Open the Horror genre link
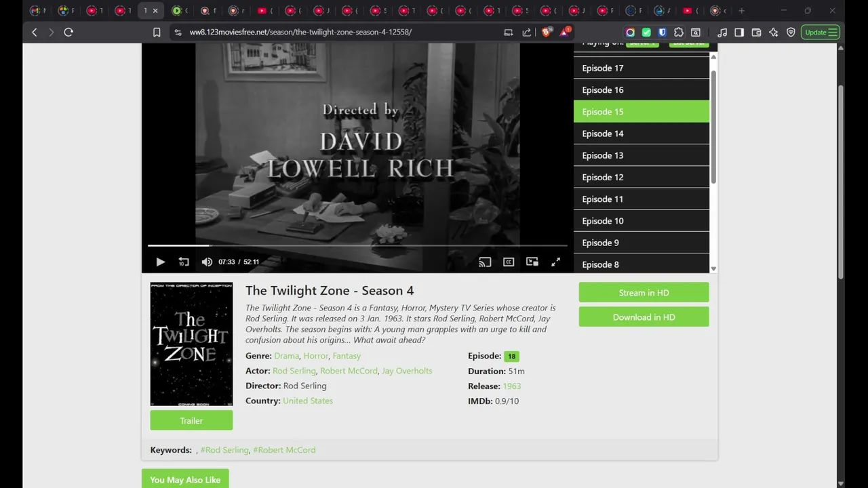The height and width of the screenshot is (488, 868). tap(315, 356)
